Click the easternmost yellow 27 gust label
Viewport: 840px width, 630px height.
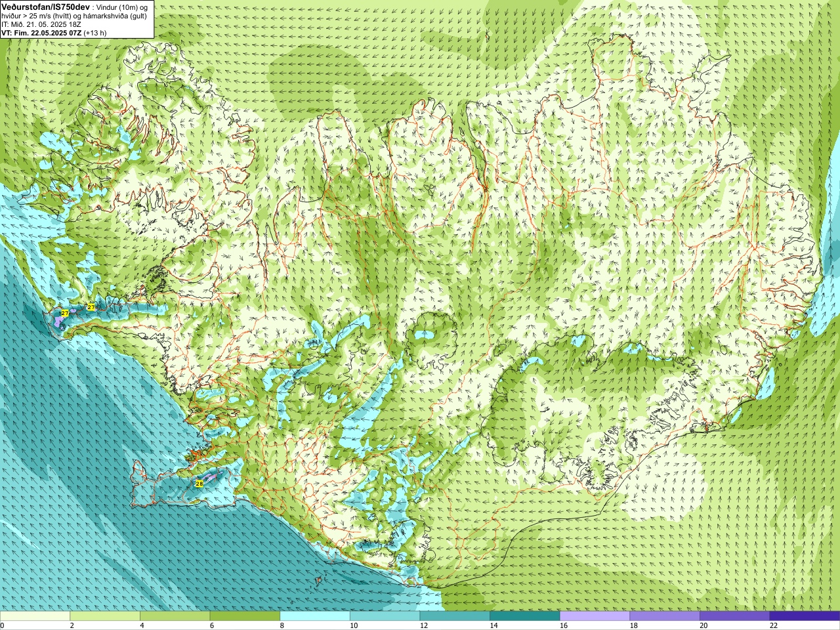91,307
